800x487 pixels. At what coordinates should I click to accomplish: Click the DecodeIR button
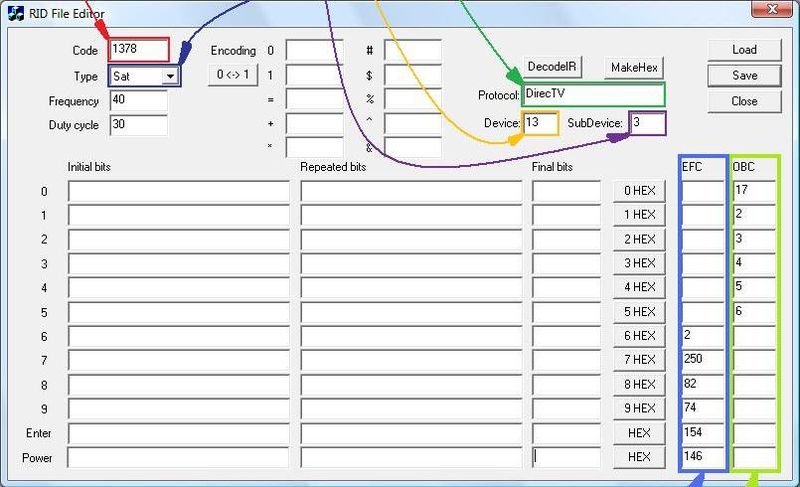tap(552, 67)
